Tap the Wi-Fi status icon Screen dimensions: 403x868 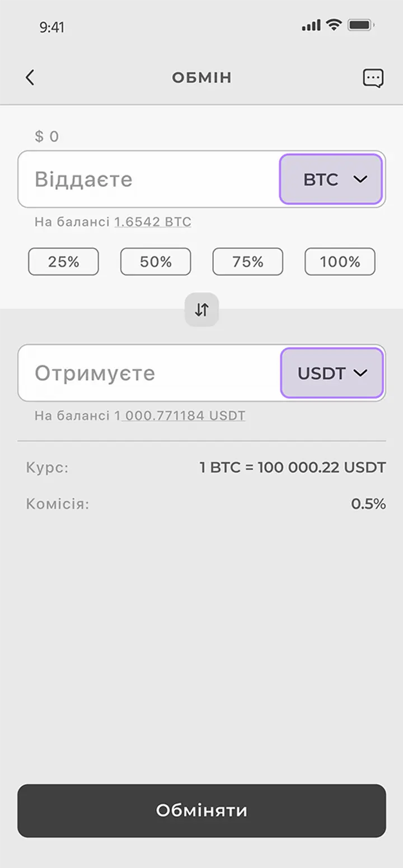pyautogui.click(x=334, y=25)
